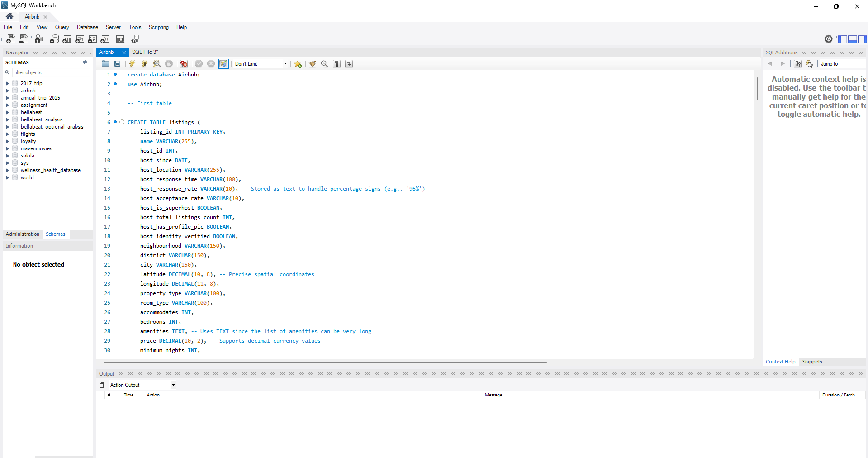
Task: Create new stored procedure icon
Action: [92, 39]
